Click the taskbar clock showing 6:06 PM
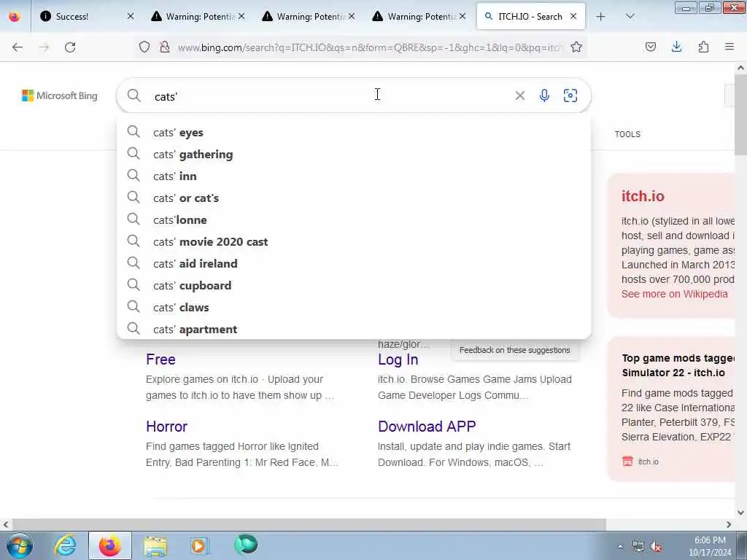This screenshot has height=560, width=747. [x=710, y=546]
